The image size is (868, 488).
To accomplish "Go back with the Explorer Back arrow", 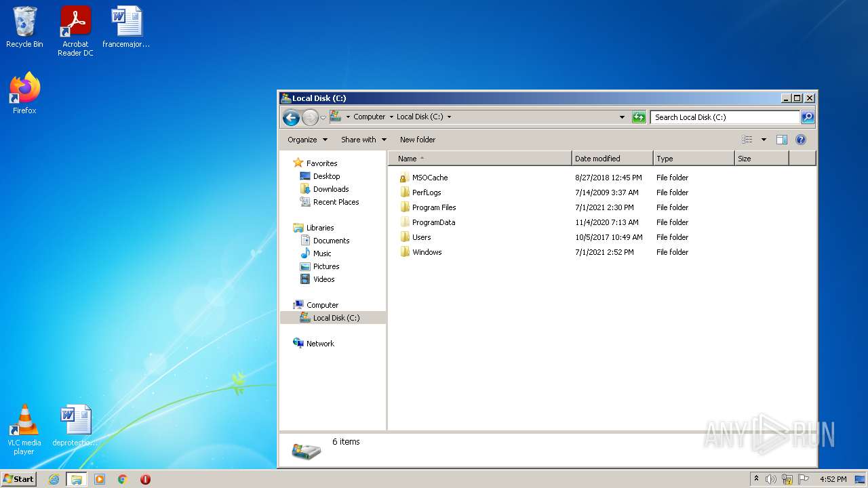I will pos(291,117).
